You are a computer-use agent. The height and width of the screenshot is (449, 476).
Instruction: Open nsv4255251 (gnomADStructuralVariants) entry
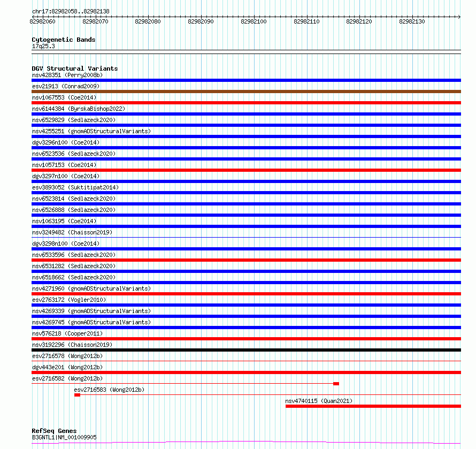[x=91, y=131]
